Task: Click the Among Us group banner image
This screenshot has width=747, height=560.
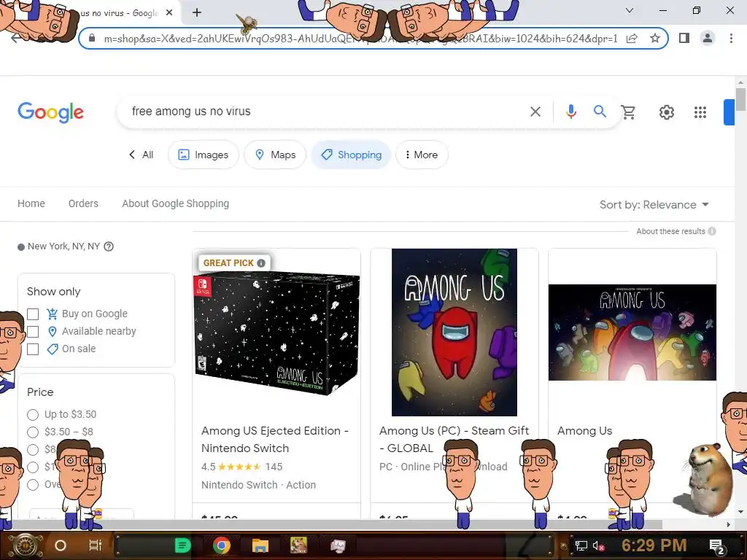Action: coord(632,332)
